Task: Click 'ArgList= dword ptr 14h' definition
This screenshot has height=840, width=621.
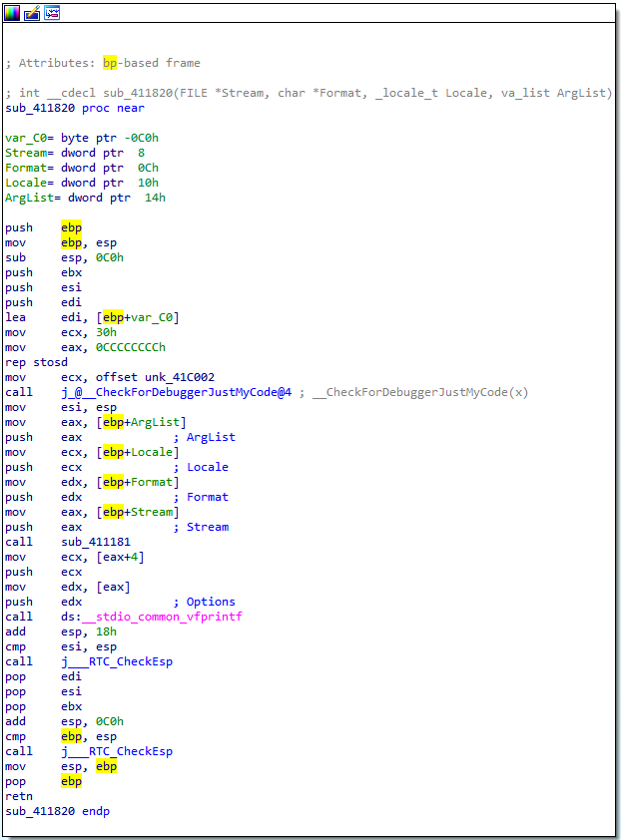Action: coord(85,199)
